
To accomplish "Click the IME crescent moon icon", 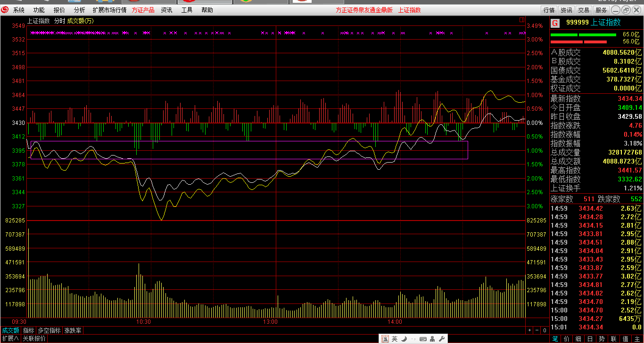I will tap(404, 339).
